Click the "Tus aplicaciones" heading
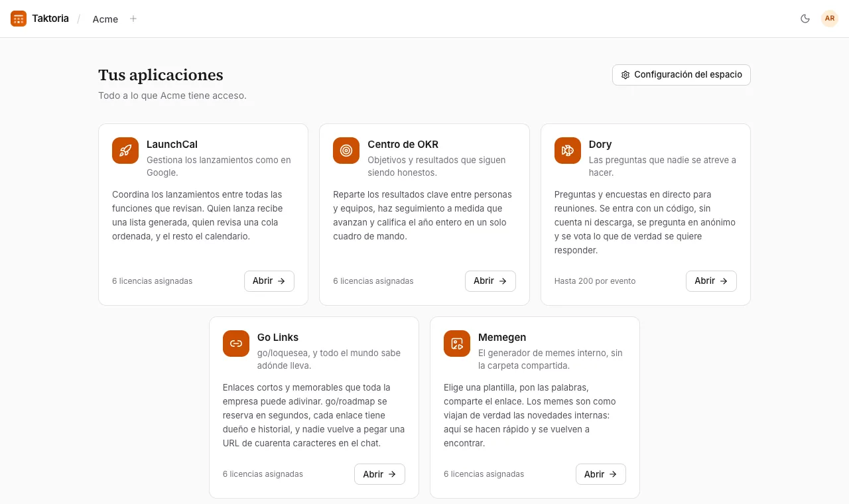Screen dimensions: 849x504 [x=161, y=75]
